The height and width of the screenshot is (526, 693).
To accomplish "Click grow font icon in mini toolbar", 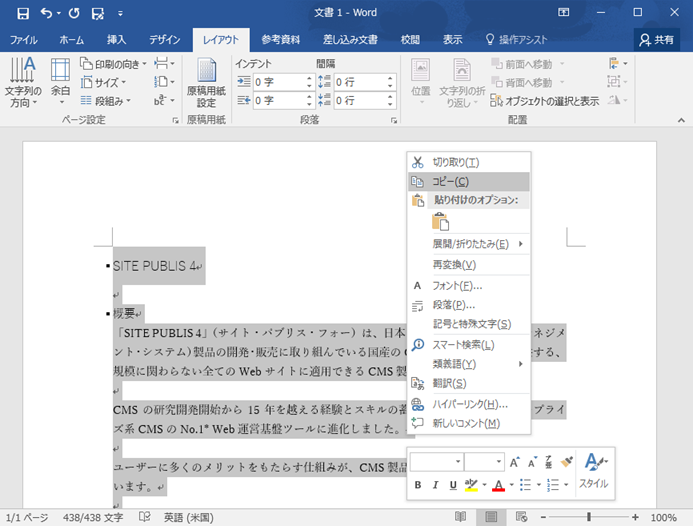I will pyautogui.click(x=514, y=462).
